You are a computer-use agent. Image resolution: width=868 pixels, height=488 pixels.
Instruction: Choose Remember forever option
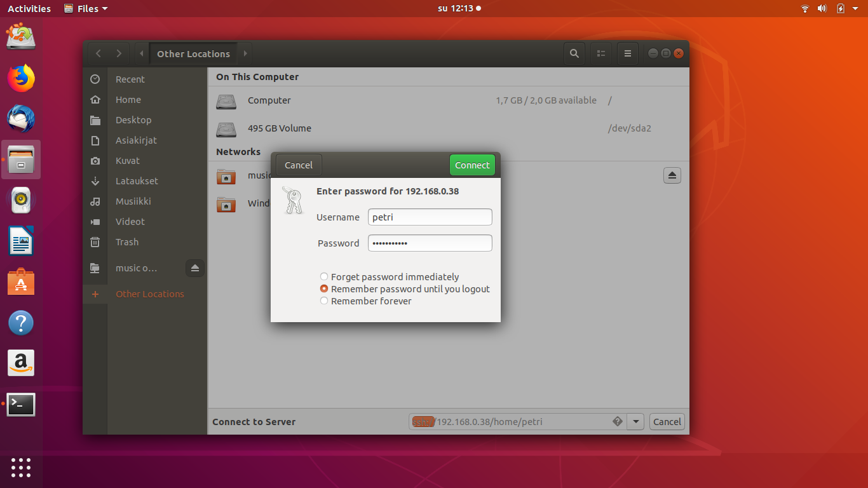pos(324,301)
